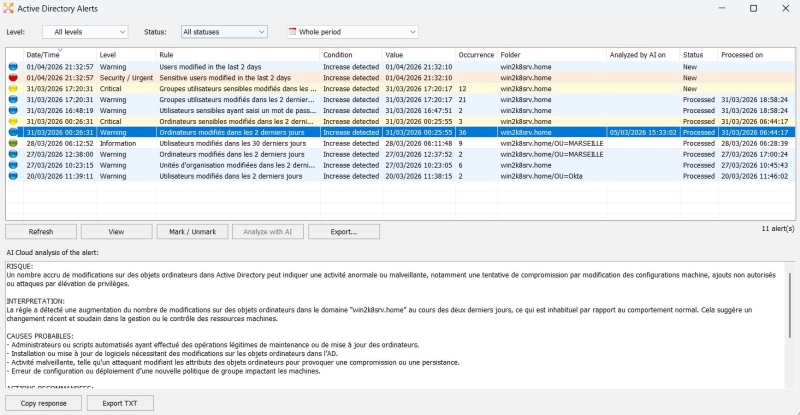Click the Mark / Unmark button
This screenshot has width=800, height=415.
[192, 231]
